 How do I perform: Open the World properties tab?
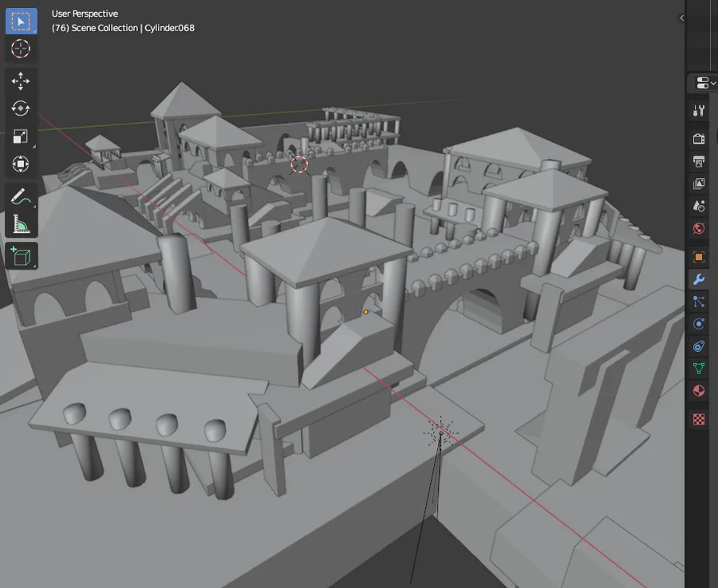[699, 228]
